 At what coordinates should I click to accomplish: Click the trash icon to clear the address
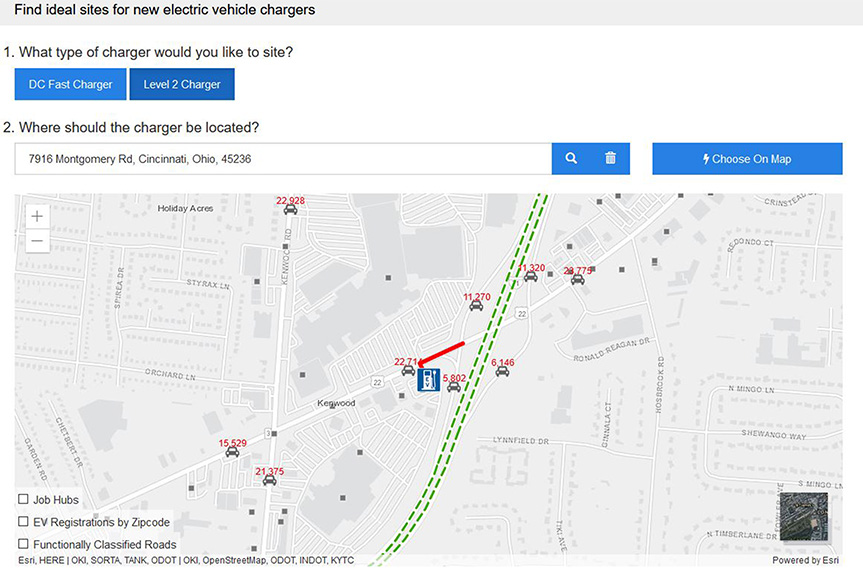pyautogui.click(x=610, y=158)
